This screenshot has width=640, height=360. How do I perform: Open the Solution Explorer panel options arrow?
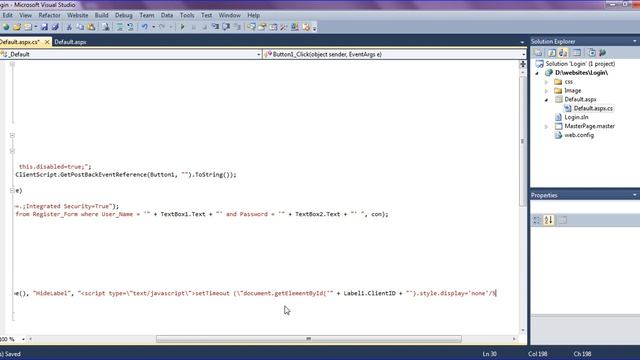(635, 41)
